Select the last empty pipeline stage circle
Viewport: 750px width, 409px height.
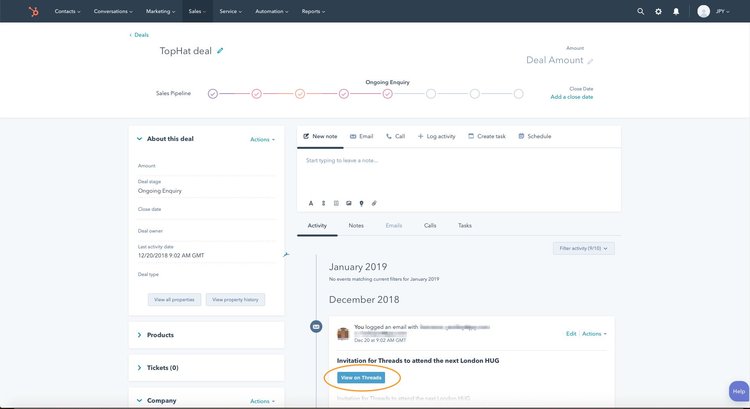[518, 93]
